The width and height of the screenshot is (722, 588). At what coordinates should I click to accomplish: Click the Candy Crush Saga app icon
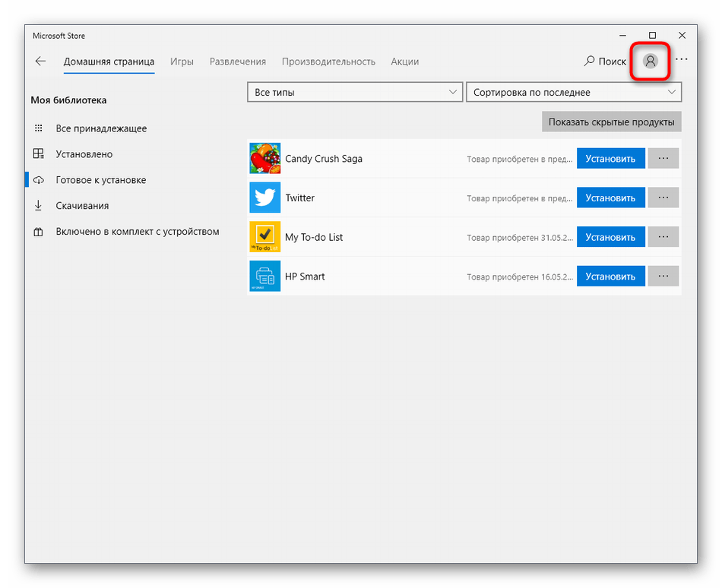pyautogui.click(x=264, y=159)
